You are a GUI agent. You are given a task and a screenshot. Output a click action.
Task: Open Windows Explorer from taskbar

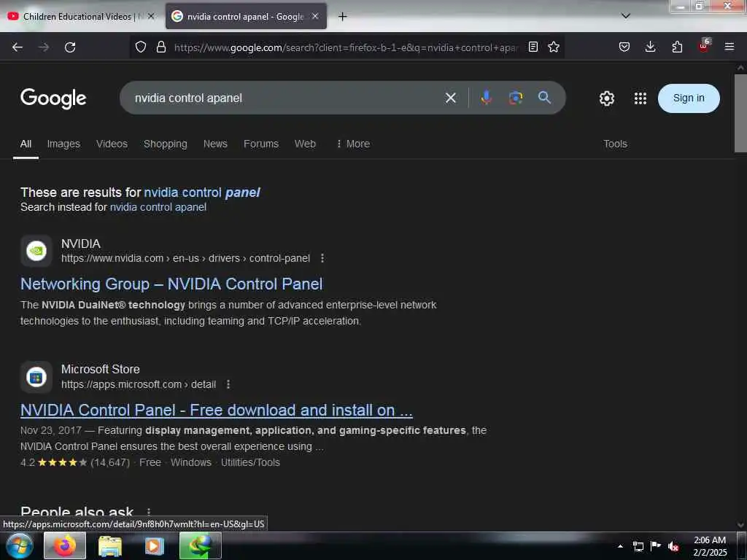pyautogui.click(x=110, y=545)
